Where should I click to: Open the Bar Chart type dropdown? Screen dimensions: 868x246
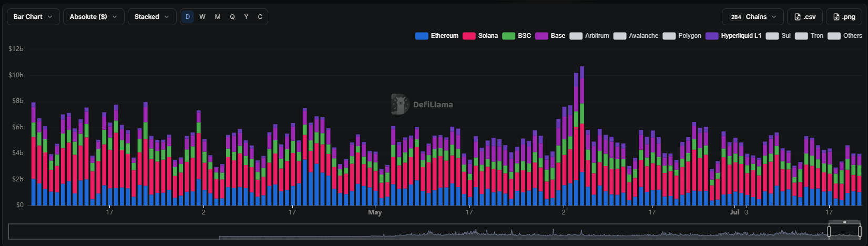point(33,17)
